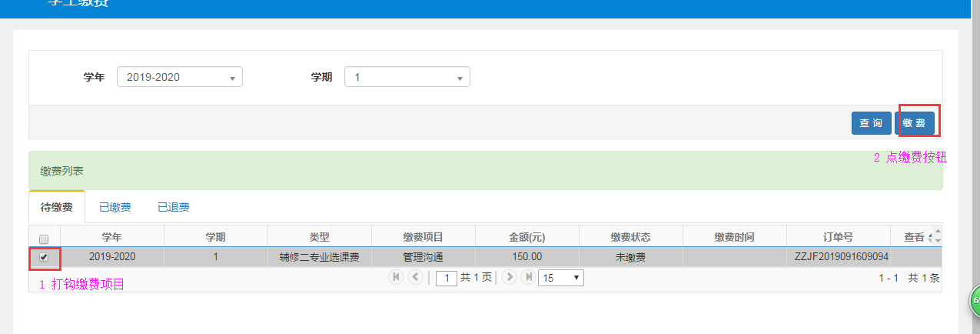Viewport: 980px width, 334px height.
Task: Click the sort icon beside 查看 column
Action: coord(935,237)
